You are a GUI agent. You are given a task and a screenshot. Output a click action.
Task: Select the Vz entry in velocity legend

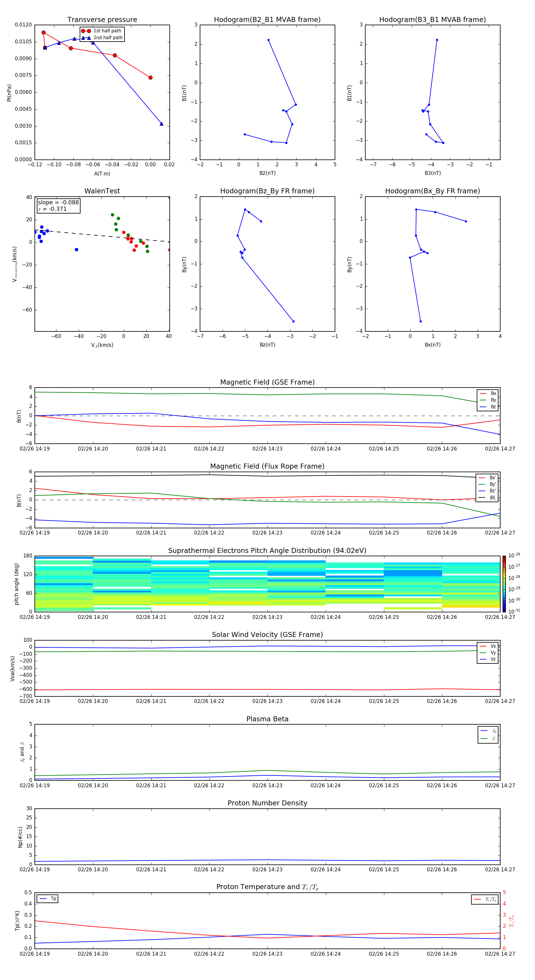click(488, 659)
